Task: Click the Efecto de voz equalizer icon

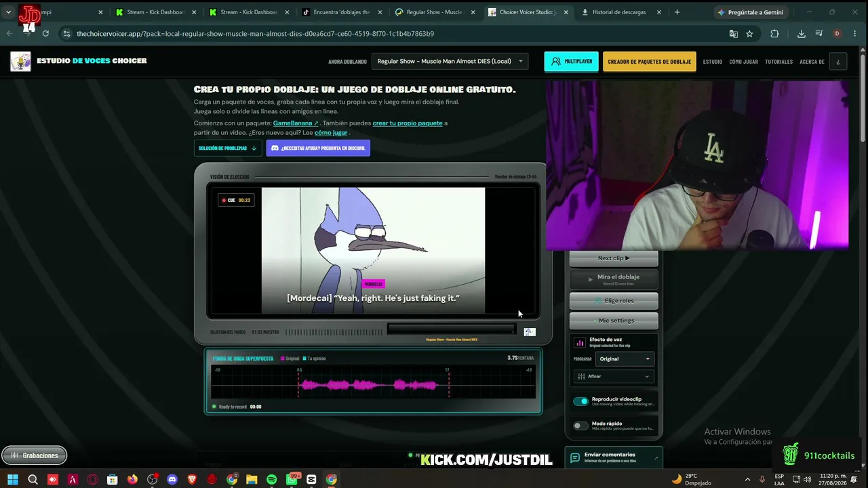Action: (x=580, y=342)
